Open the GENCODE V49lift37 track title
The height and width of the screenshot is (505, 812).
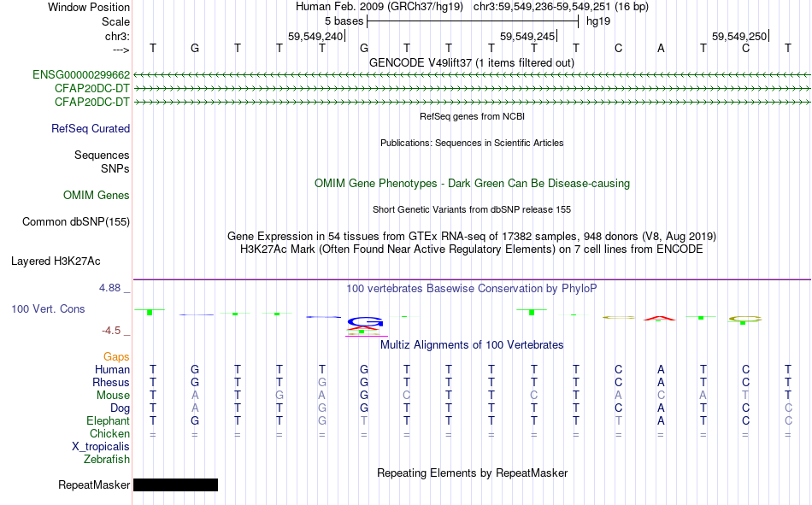(472, 62)
